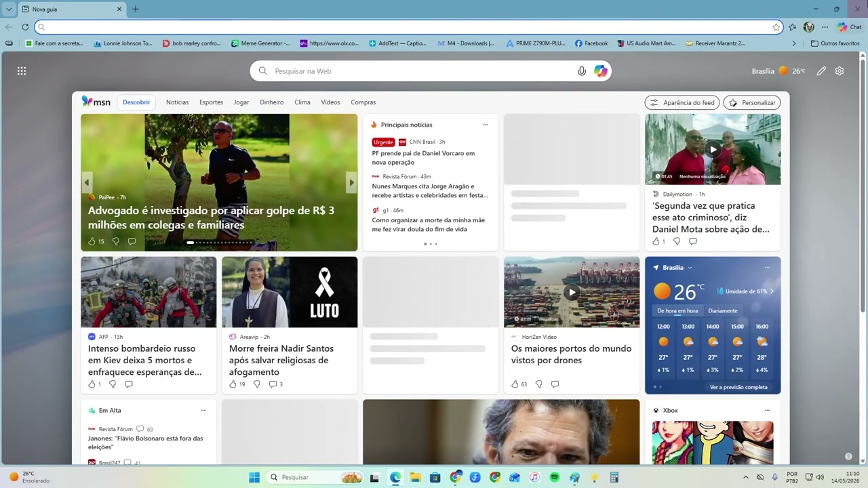
Task: Open the Janones Flávio Bolsonaro headline
Action: coord(146,443)
